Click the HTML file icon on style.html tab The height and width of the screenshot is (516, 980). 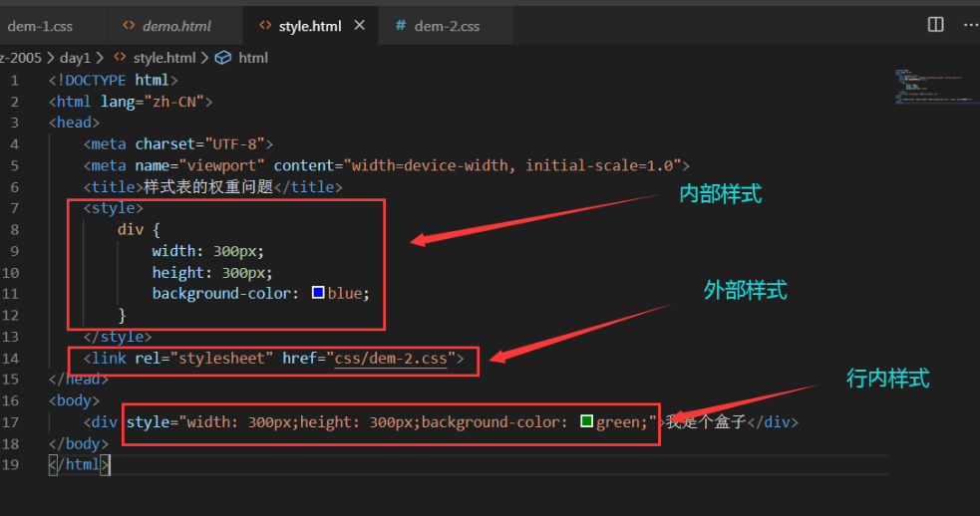[x=265, y=26]
